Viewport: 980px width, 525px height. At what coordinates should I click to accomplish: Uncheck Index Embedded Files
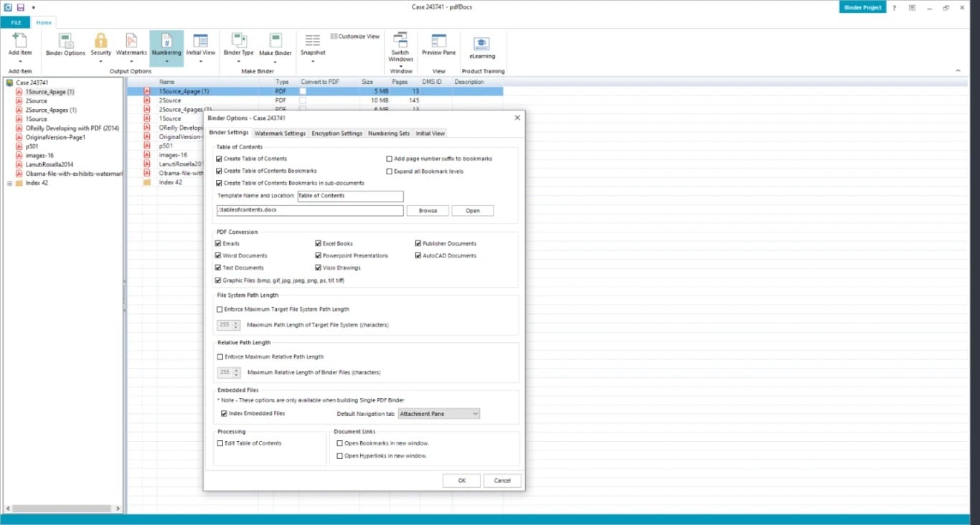coord(225,414)
